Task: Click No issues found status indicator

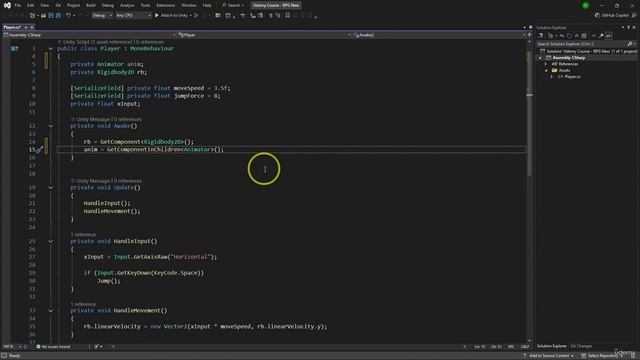Action: click(x=53, y=347)
